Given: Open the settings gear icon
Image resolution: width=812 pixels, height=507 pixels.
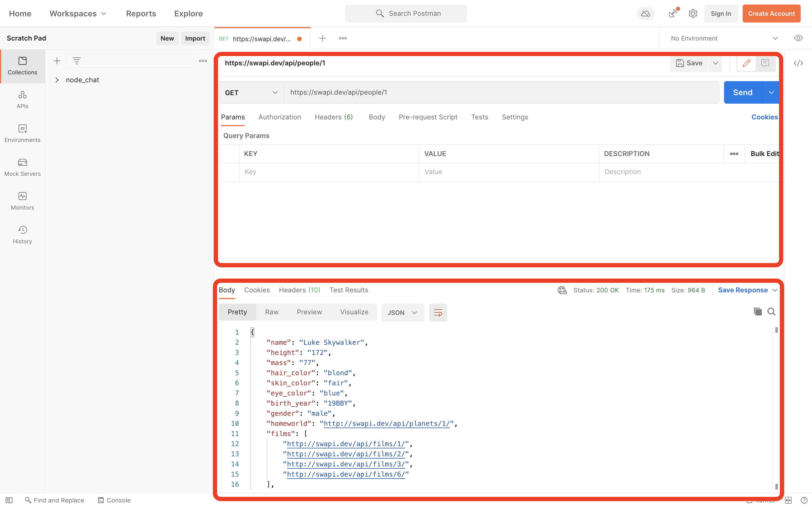Looking at the screenshot, I should point(692,14).
